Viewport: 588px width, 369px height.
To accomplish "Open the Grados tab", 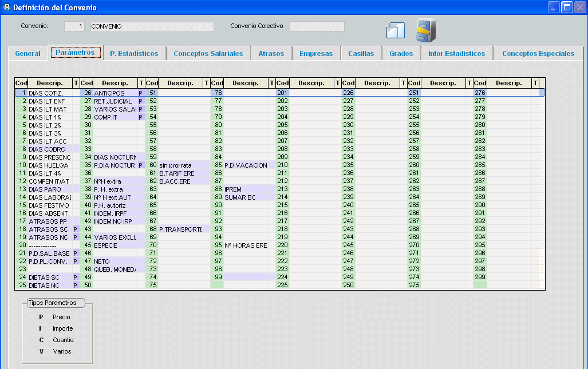I will pos(401,53).
